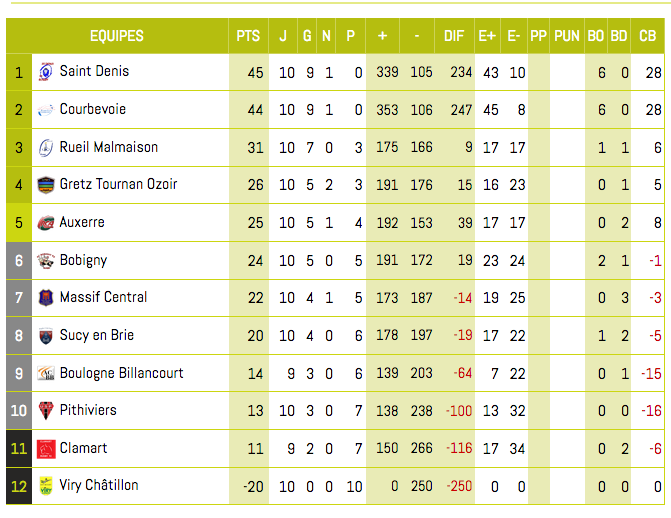Open the Sucy en Brie team name
The image size is (671, 518).
click(97, 335)
